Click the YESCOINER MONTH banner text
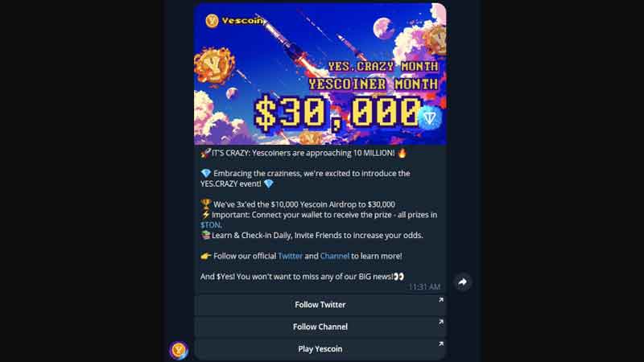Viewport: 644px width, 362px height. tap(373, 84)
